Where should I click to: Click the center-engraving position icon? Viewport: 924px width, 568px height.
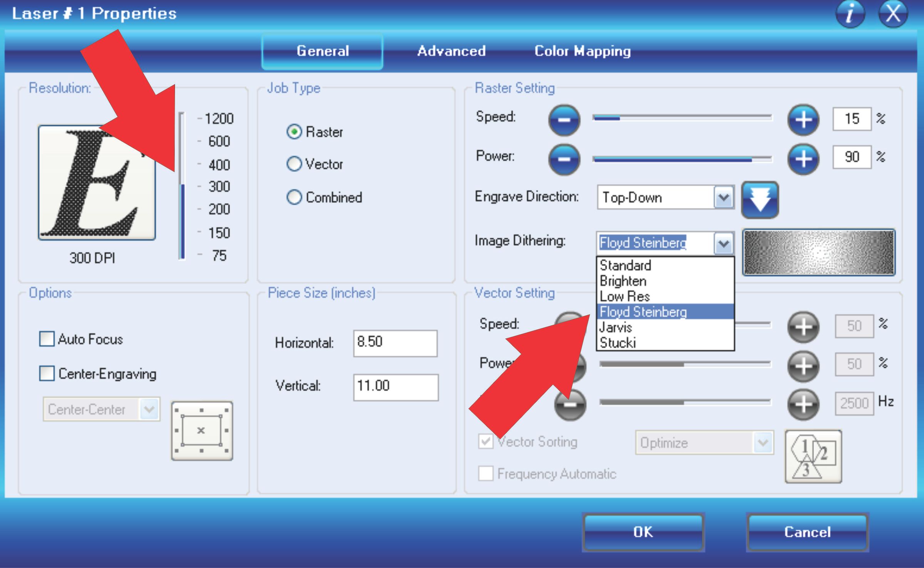click(202, 431)
